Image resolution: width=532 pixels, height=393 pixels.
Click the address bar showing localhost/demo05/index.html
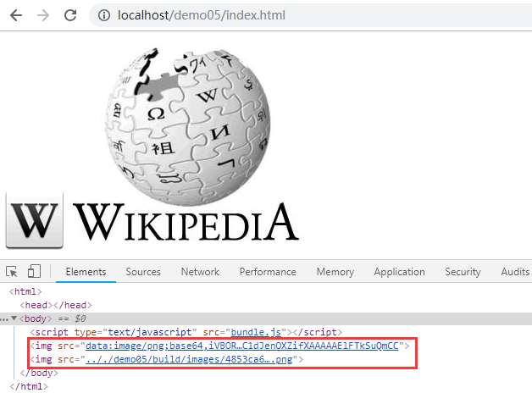[x=310, y=15]
